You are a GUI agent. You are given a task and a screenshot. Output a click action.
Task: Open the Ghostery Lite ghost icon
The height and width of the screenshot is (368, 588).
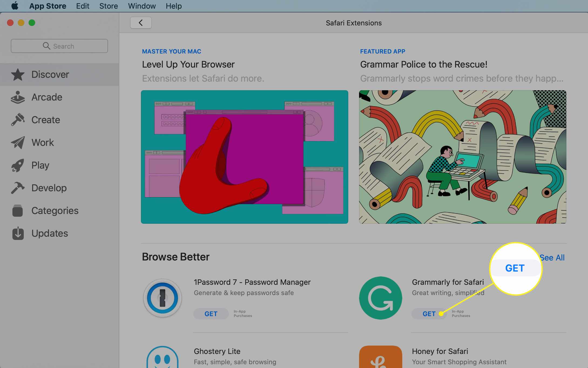click(x=162, y=357)
